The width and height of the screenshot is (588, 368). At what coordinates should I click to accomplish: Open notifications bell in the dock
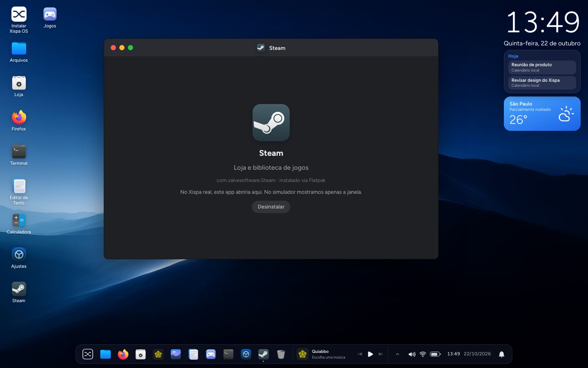click(x=502, y=354)
